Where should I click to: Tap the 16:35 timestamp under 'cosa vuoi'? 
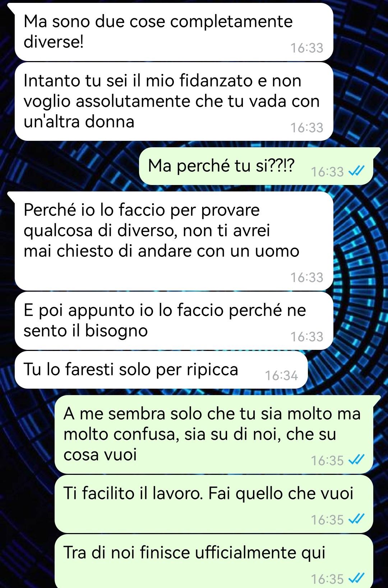click(x=327, y=460)
